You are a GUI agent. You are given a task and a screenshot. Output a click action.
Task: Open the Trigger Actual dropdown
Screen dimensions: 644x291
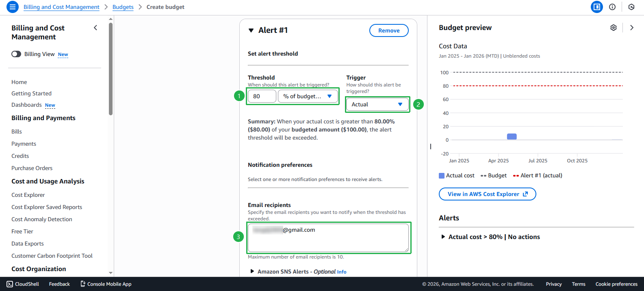click(377, 104)
